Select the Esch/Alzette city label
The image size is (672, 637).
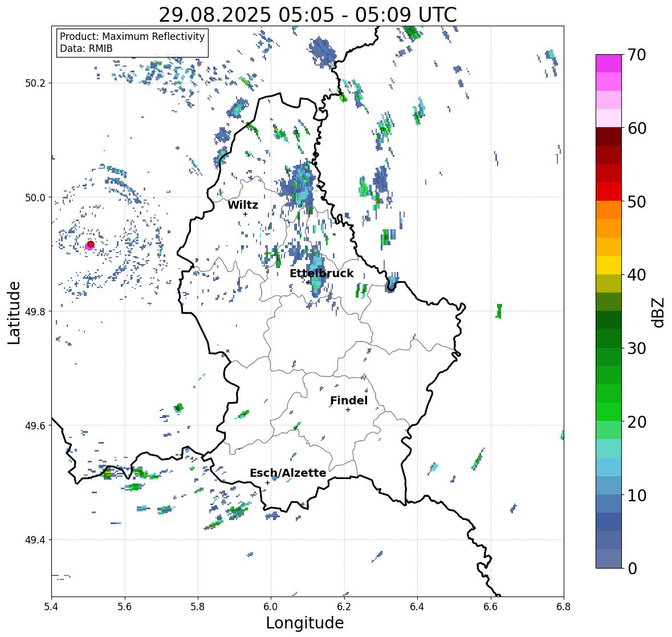point(288,473)
